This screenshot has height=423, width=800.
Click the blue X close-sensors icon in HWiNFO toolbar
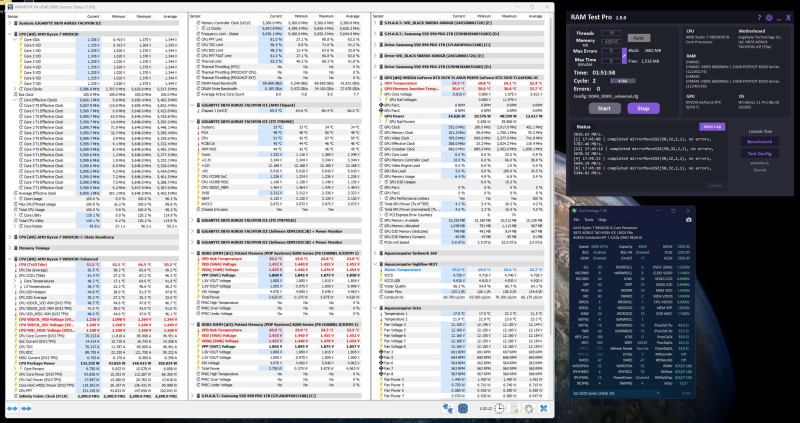click(x=544, y=408)
